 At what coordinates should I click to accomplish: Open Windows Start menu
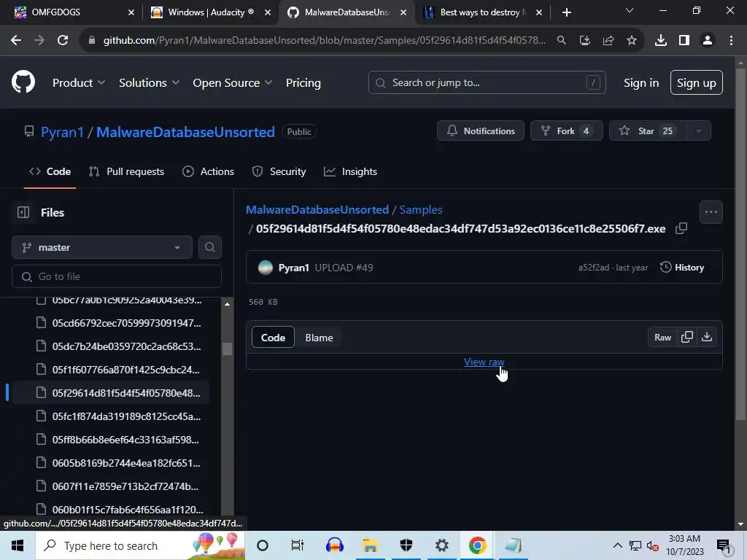coord(18,545)
